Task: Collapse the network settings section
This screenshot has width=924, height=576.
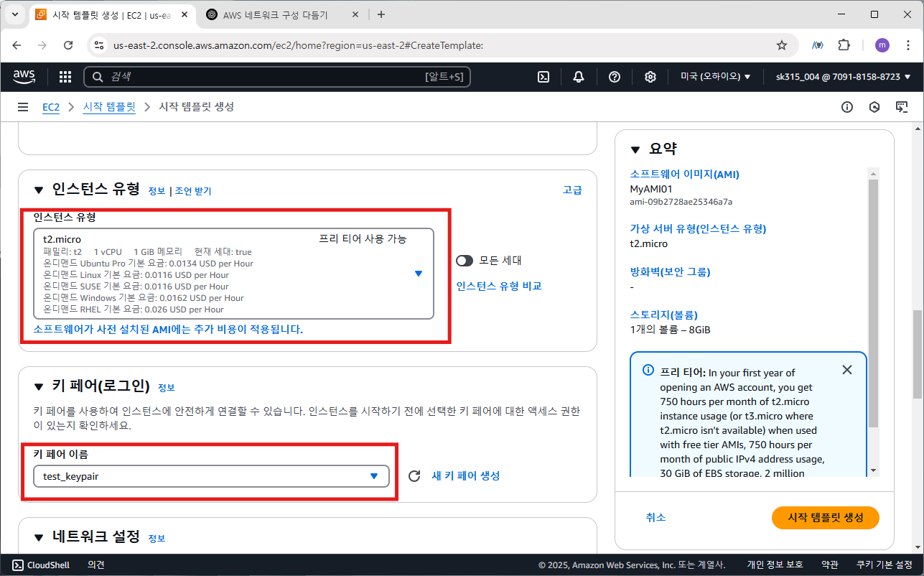Action: tap(39, 537)
